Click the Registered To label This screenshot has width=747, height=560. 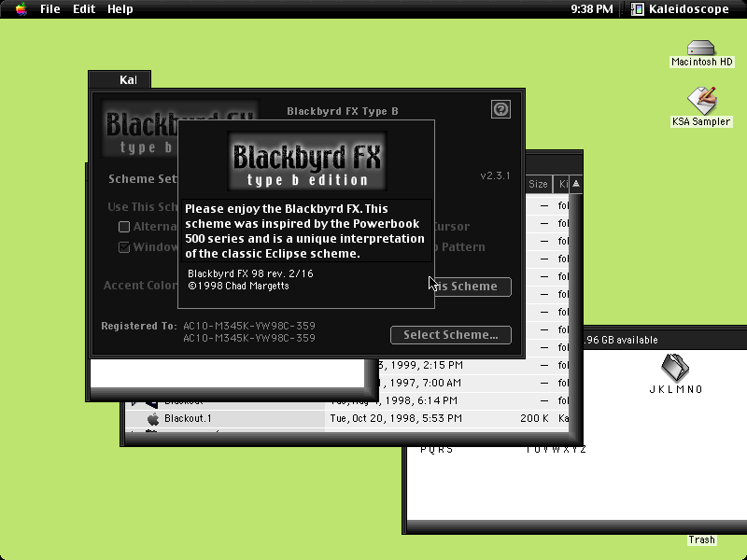point(138,326)
